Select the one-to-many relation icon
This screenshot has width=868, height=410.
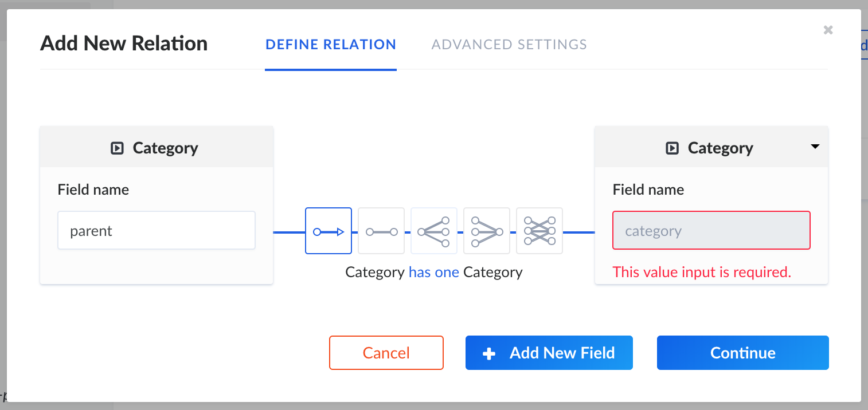coord(487,231)
